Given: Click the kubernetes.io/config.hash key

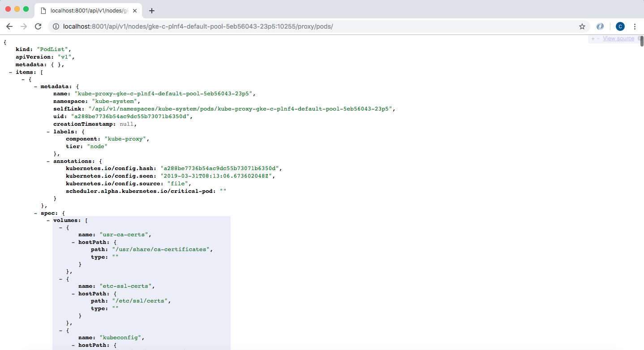Looking at the screenshot, I should 111,168.
